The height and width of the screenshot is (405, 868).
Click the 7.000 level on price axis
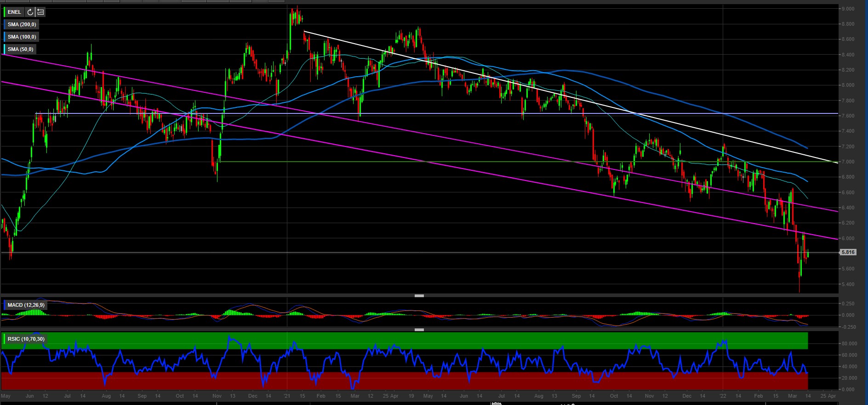(x=848, y=162)
